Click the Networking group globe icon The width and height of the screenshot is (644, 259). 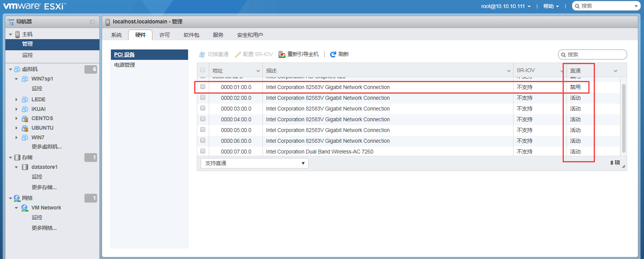[x=17, y=198]
